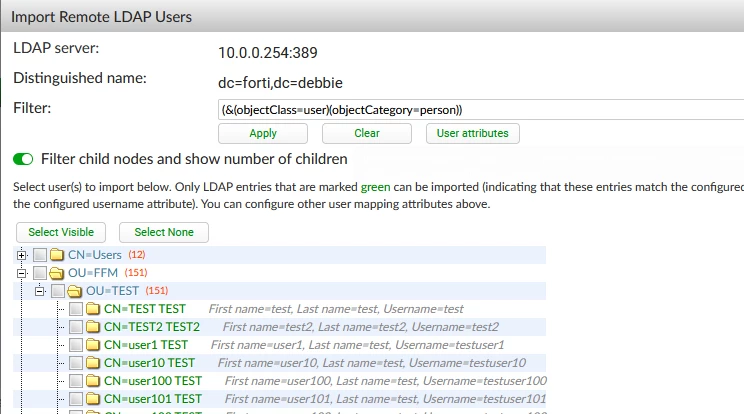Image resolution: width=744 pixels, height=414 pixels.
Task: Check the CN=user100 TEST checkbox
Action: 76,381
